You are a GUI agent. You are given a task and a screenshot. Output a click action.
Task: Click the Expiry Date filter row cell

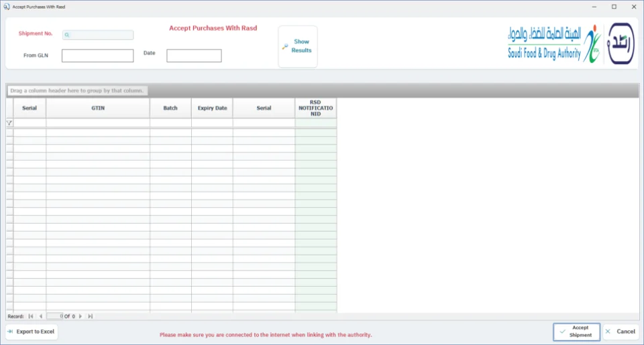(x=212, y=123)
